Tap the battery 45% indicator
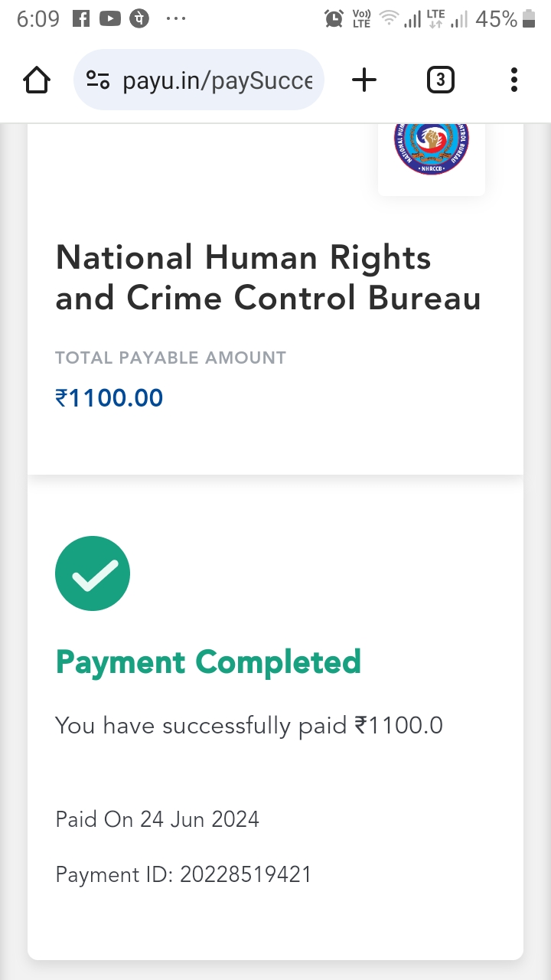 pos(506,19)
